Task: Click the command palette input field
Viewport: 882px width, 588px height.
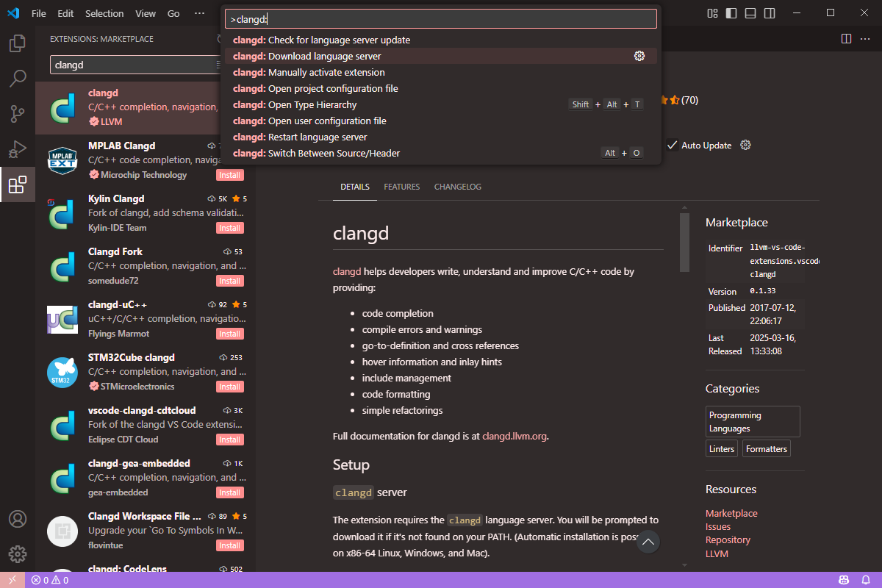Action: pyautogui.click(x=441, y=19)
